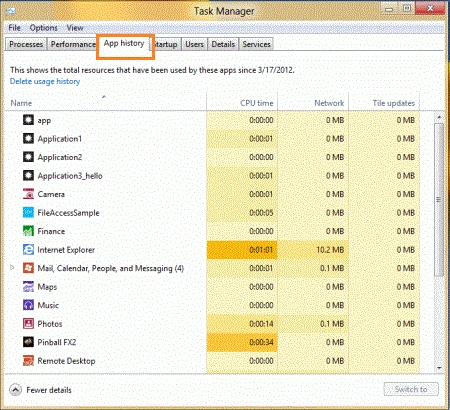Click the 0:00:05 CPU time cell
The image size is (450, 410).
click(242, 212)
